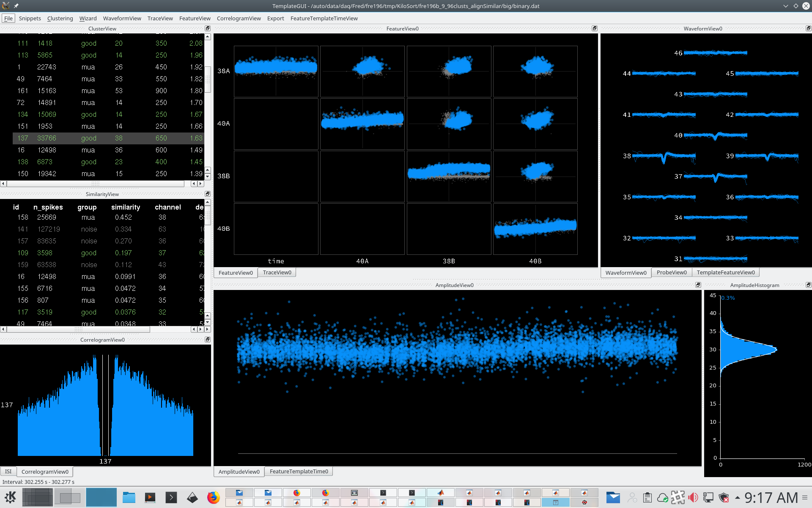
Task: Open the Dolphin file manager from the taskbar
Action: coord(129,497)
